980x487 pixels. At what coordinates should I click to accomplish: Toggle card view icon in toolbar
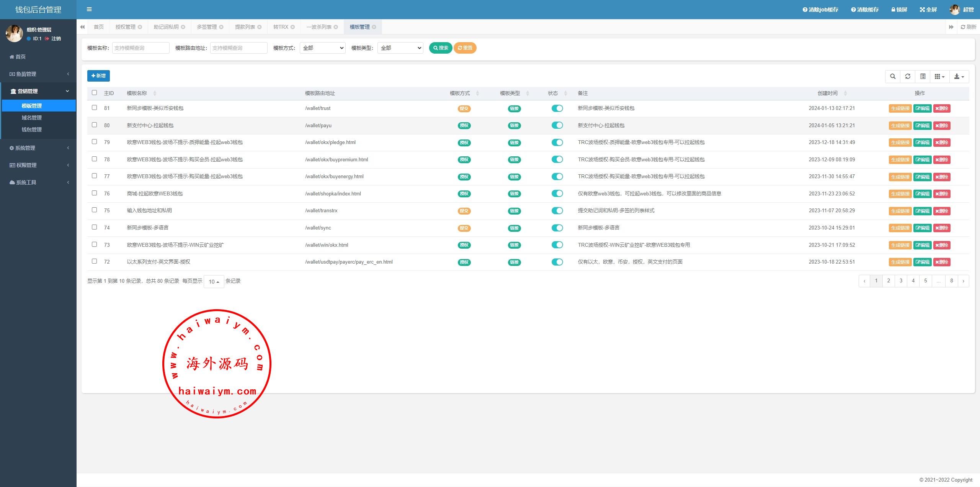click(923, 77)
